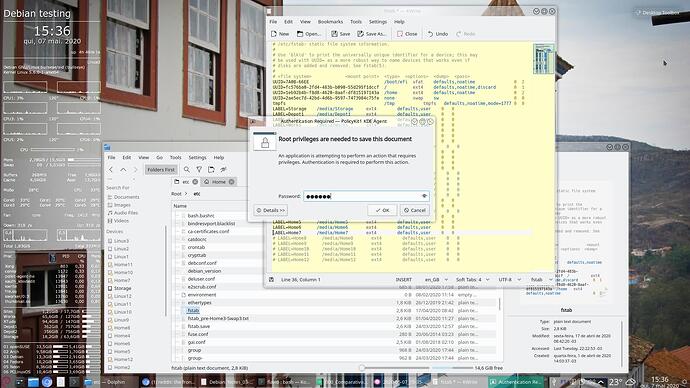The height and width of the screenshot is (388, 690).
Task: Select the Linux3 device in Dolphin sidebar
Action: click(119, 241)
